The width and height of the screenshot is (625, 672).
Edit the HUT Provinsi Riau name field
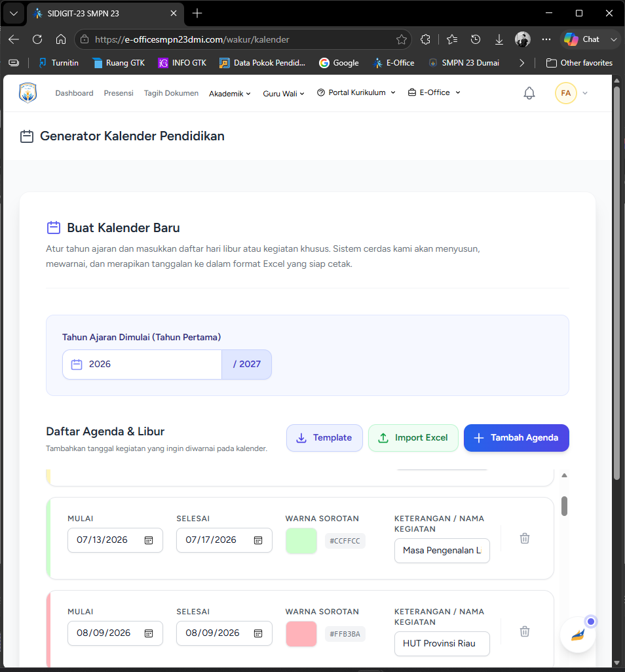point(442,643)
